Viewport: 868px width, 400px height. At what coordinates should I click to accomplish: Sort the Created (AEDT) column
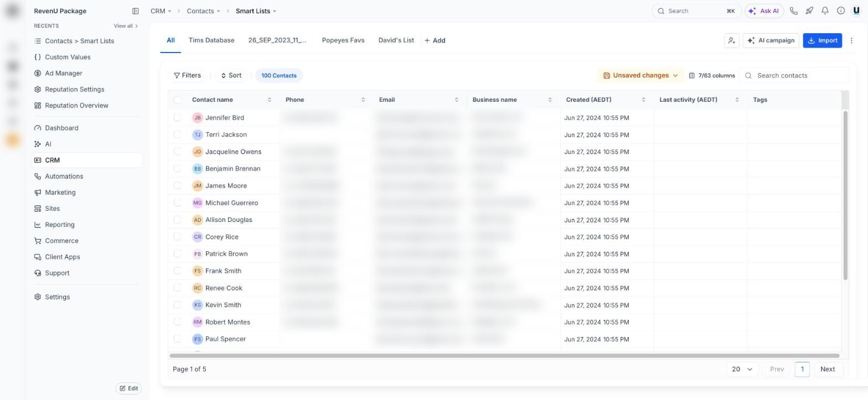point(643,100)
